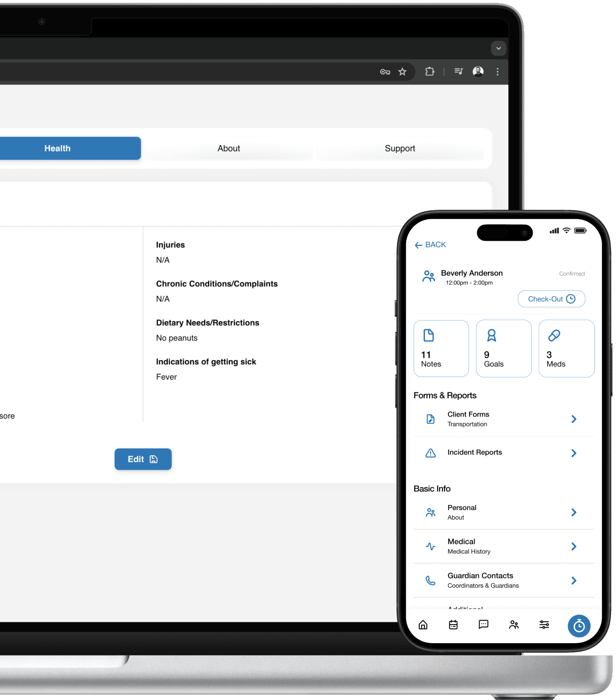This screenshot has height=700, width=616.
Task: Open the 3 Meds card
Action: tap(567, 349)
